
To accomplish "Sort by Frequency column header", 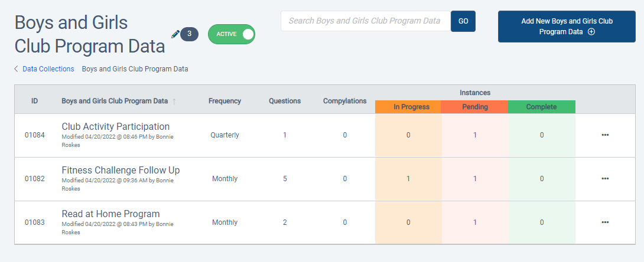I will pyautogui.click(x=225, y=101).
